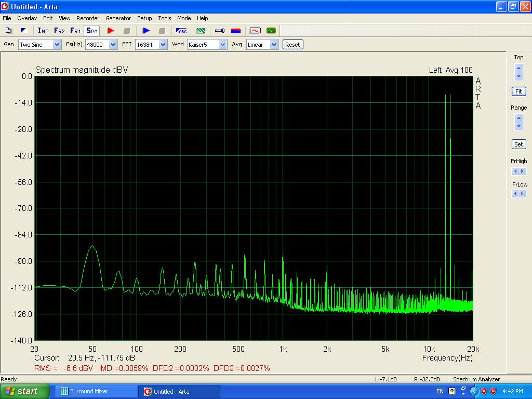The width and height of the screenshot is (532, 399).
Task: Click the blue probe toolbar icon
Action: tap(220, 31)
